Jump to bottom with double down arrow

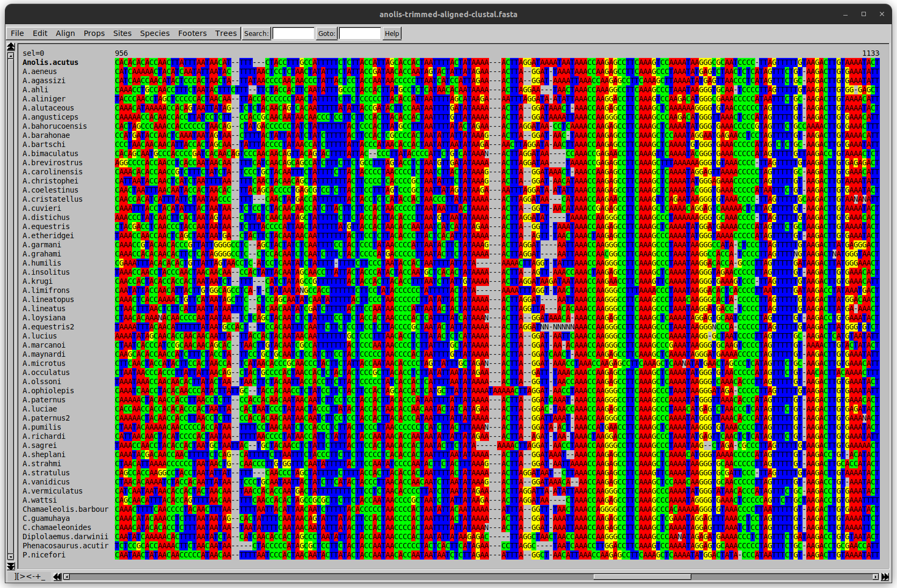pos(11,566)
